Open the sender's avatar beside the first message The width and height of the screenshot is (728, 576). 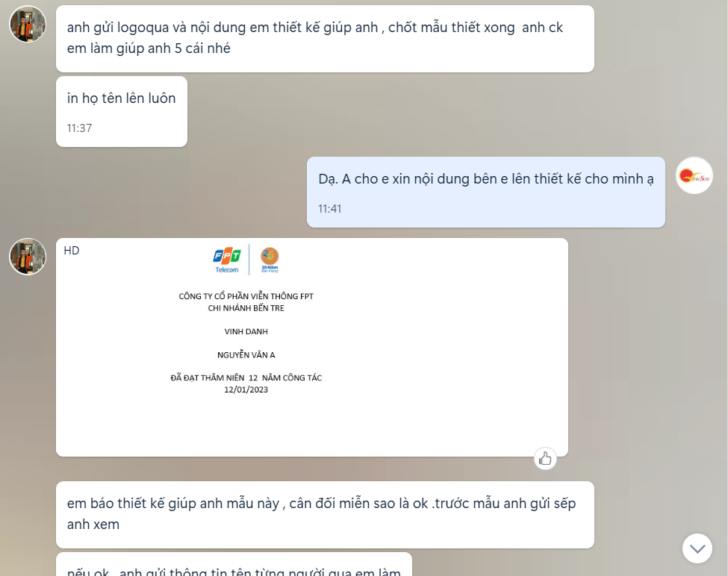tap(28, 24)
